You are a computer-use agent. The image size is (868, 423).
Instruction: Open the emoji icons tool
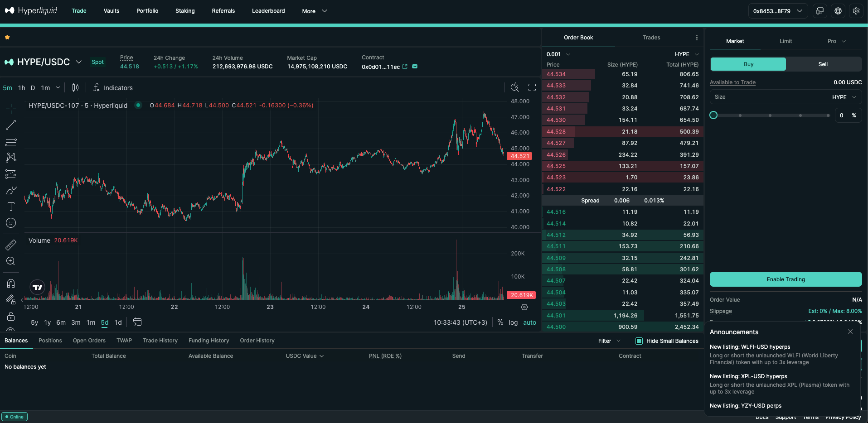tap(11, 223)
